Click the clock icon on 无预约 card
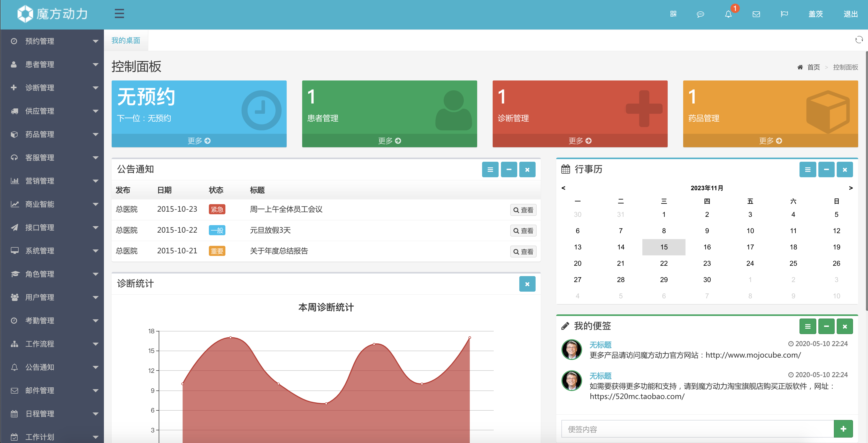This screenshot has width=868, height=443. pos(261,110)
